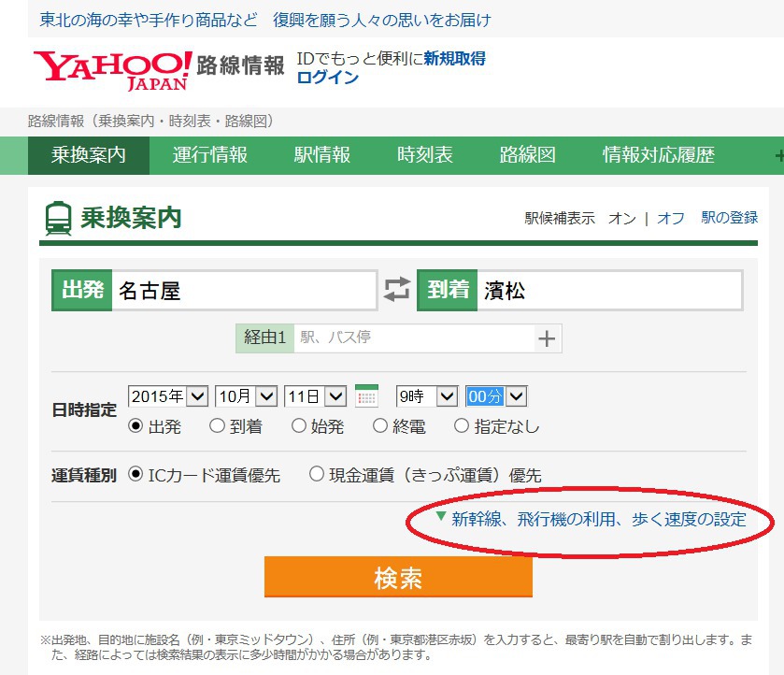
Task: Open the 2015年 year dropdown
Action: click(168, 396)
